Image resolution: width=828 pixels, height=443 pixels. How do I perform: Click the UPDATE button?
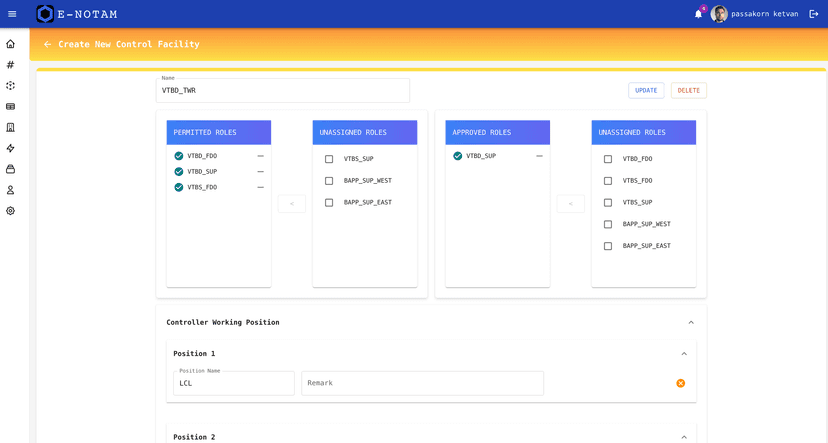[x=646, y=90]
